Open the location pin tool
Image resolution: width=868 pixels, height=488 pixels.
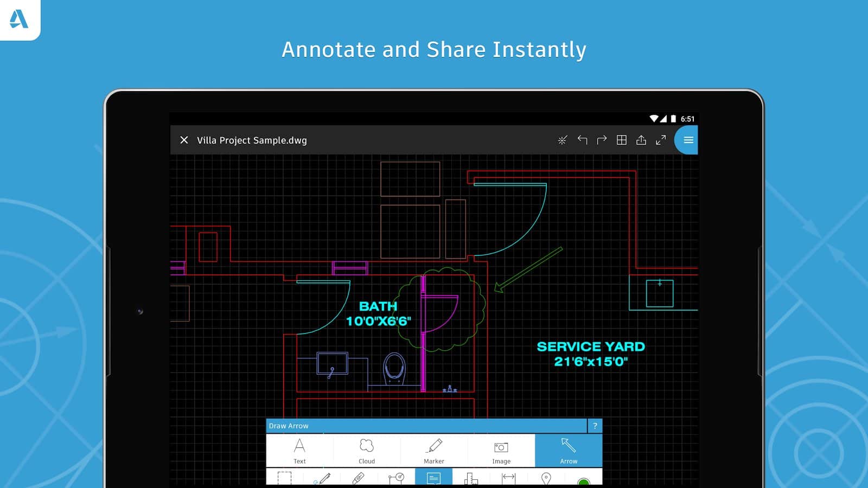tap(546, 478)
